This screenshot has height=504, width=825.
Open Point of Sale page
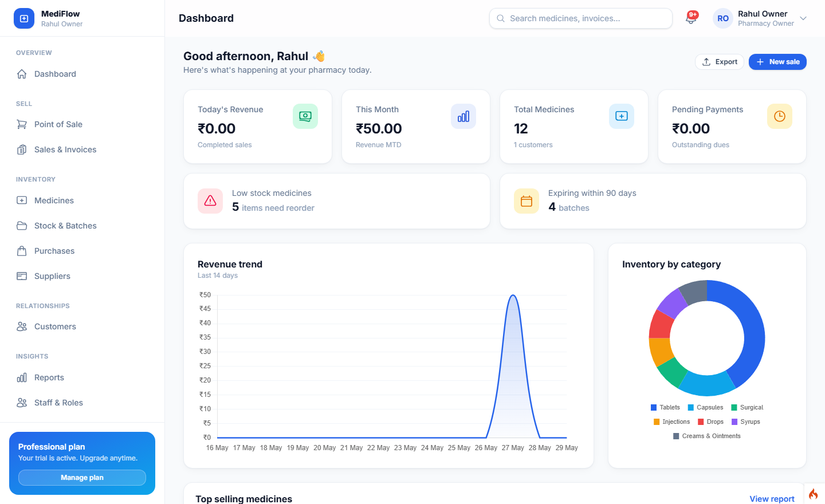pyautogui.click(x=82, y=124)
